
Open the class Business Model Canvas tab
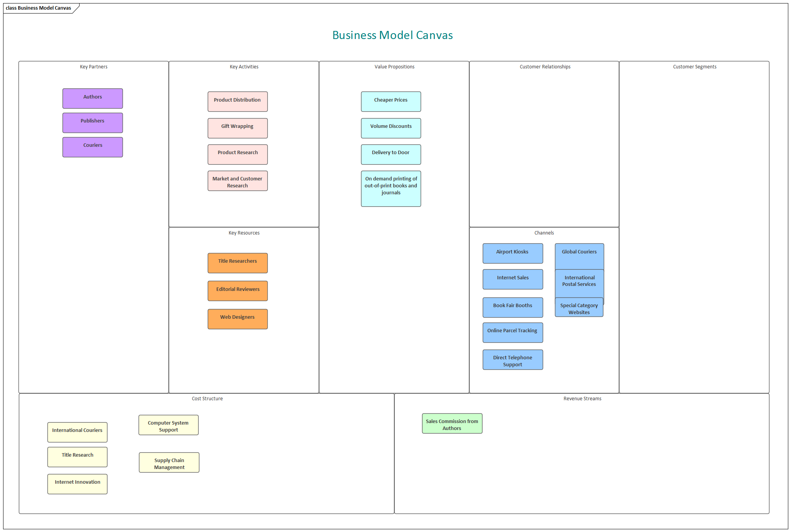[x=38, y=7]
